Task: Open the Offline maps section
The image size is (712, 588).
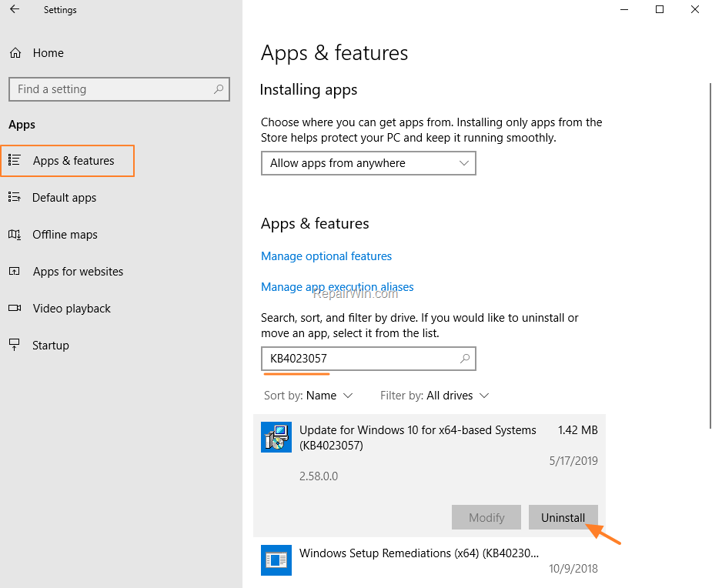Action: pos(65,234)
